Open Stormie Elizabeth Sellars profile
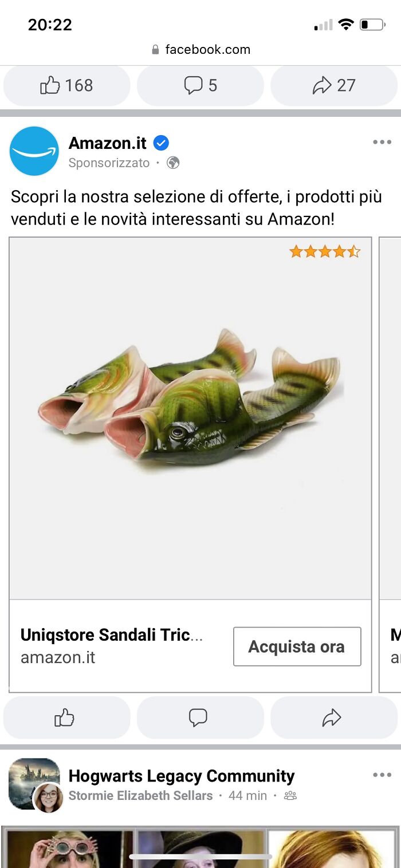Image resolution: width=401 pixels, height=868 pixels. (140, 795)
